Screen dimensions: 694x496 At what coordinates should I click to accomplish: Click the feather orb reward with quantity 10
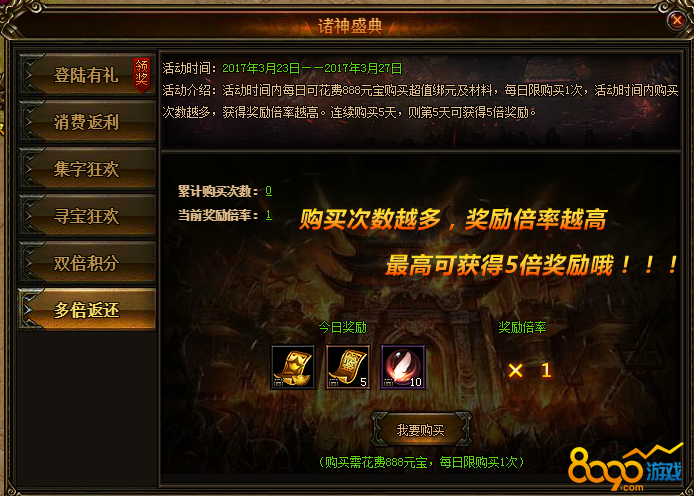pos(403,367)
